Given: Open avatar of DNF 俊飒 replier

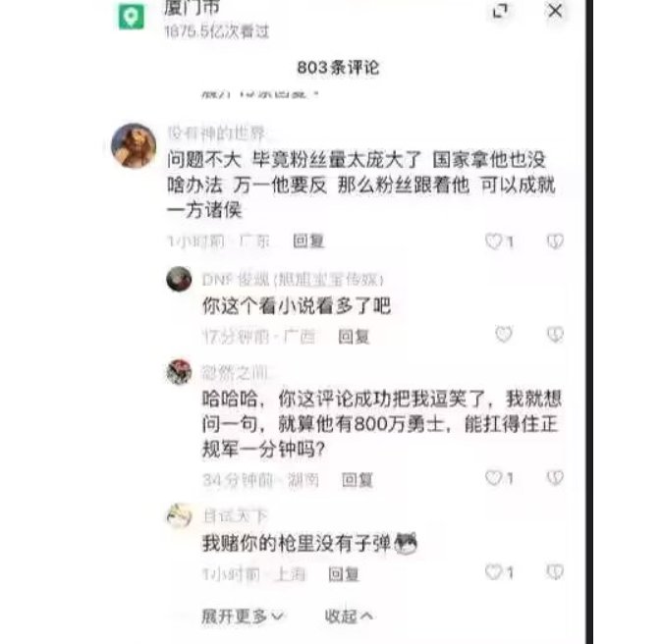Looking at the screenshot, I should point(179,279).
